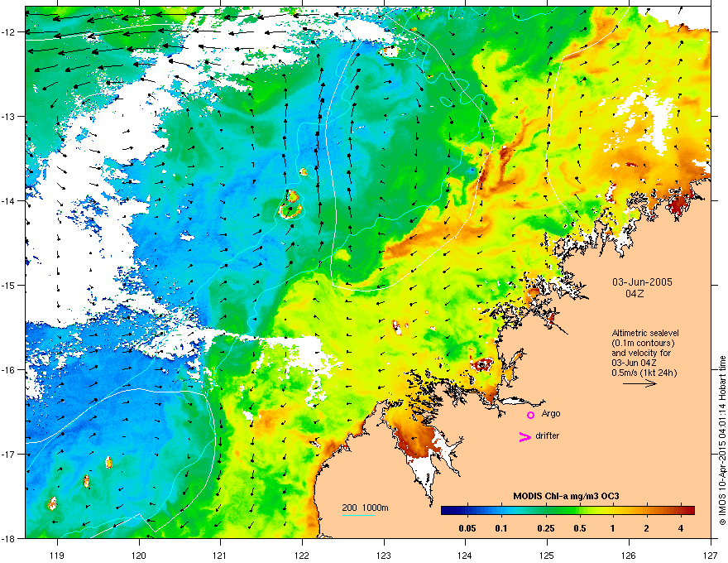This screenshot has width=728, height=563.
Task: Click the longitude label '120'
Action: [139, 555]
